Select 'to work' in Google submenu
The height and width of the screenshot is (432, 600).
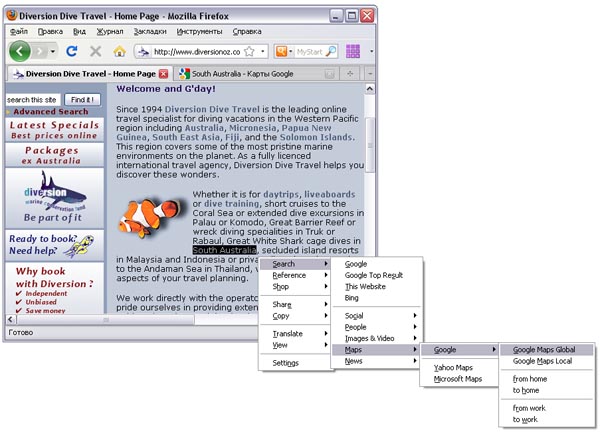547,419
